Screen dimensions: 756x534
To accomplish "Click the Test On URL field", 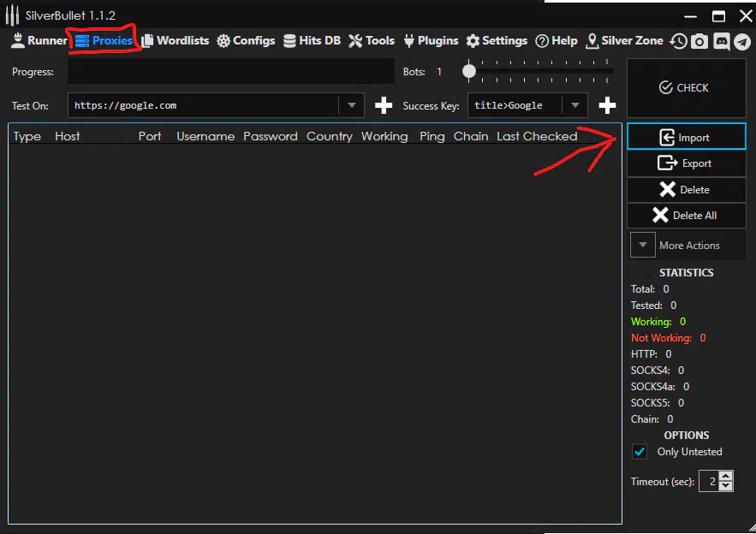I will coord(203,105).
